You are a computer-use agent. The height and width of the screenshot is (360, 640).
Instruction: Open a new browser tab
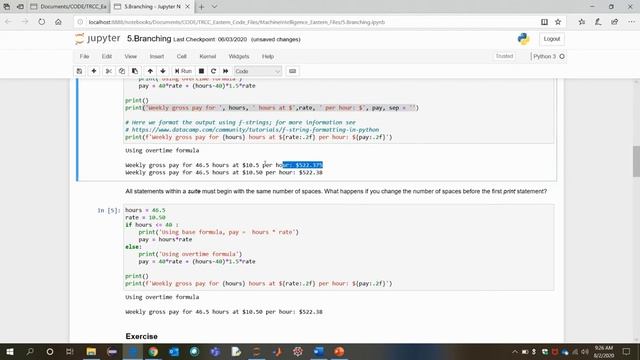(x=201, y=7)
